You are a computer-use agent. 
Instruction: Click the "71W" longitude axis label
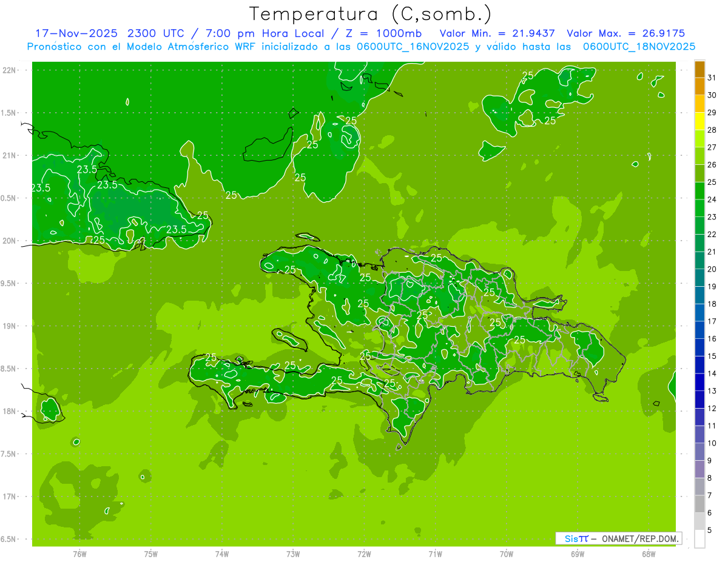(435, 554)
